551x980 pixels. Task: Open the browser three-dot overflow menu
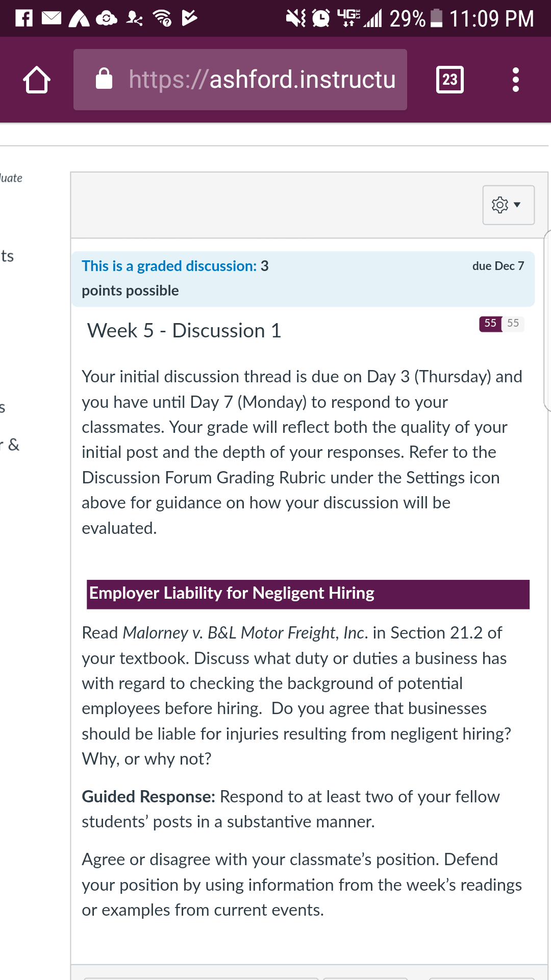point(516,80)
